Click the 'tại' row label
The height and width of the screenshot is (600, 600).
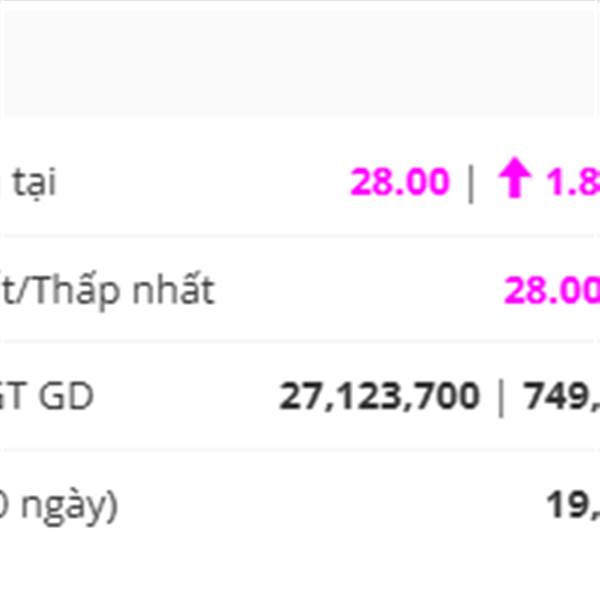point(33,184)
